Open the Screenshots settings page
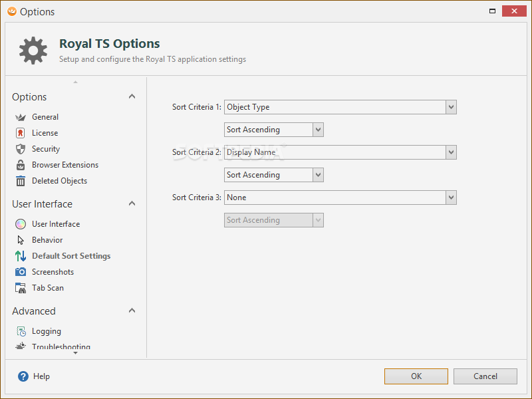 (53, 272)
